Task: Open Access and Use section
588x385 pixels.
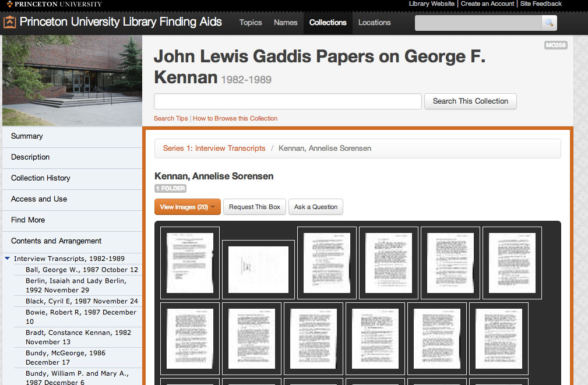Action: coord(72,199)
